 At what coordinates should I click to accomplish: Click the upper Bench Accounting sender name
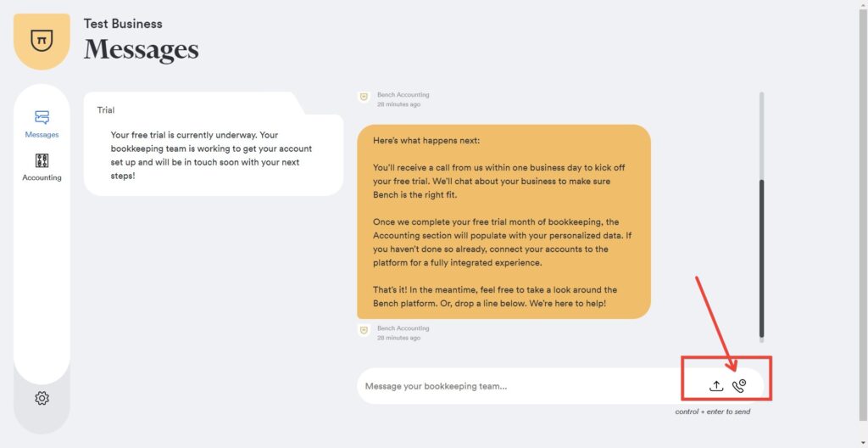403,95
